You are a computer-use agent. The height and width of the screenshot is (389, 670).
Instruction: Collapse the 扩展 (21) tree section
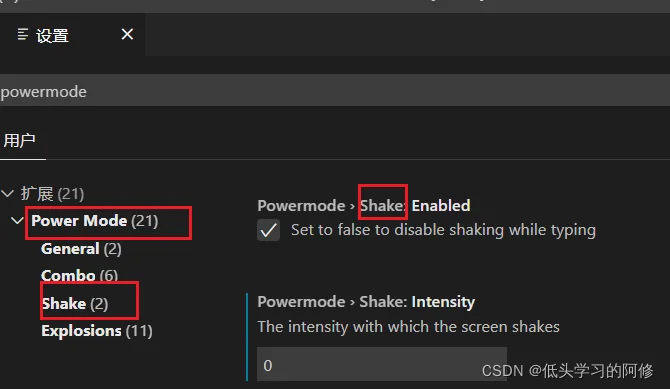point(8,194)
